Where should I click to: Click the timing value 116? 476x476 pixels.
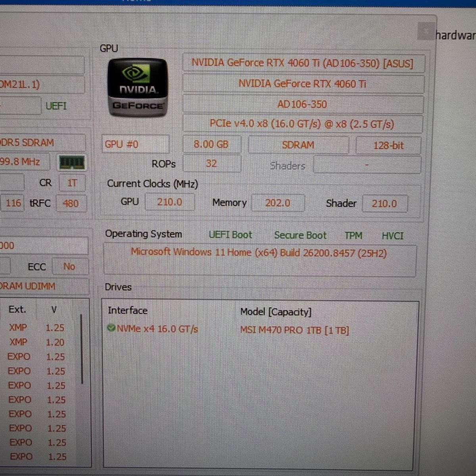click(13, 203)
